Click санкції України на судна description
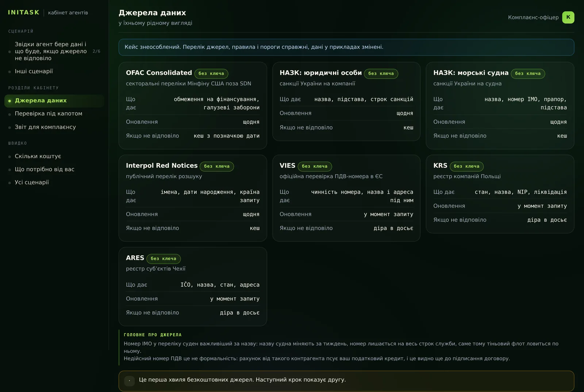The width and height of the screenshot is (584, 392). tap(467, 84)
